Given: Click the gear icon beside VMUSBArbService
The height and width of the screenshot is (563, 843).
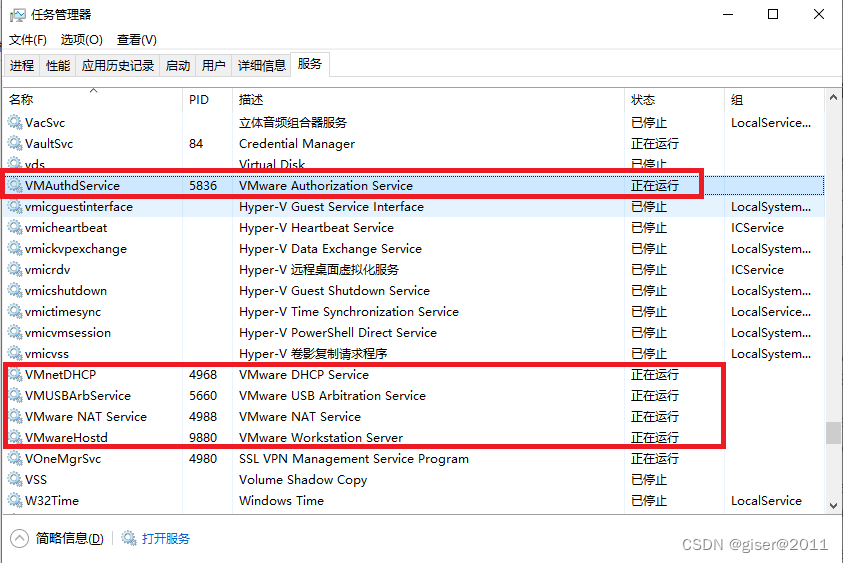Looking at the screenshot, I should pyautogui.click(x=15, y=395).
